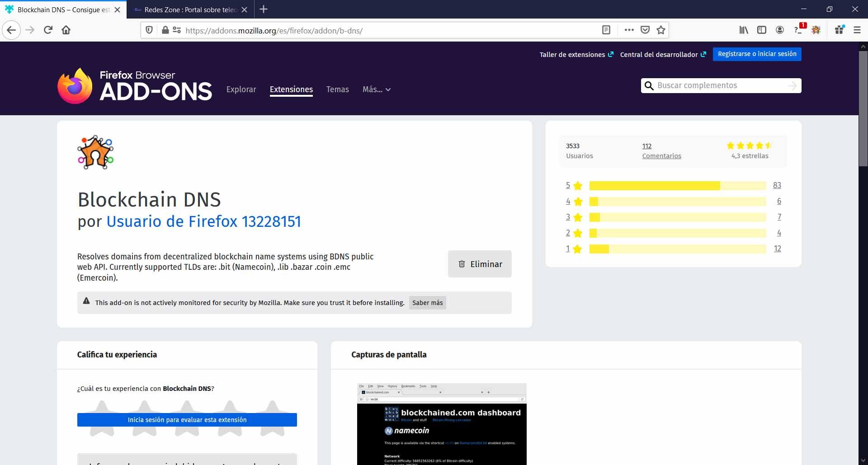Filter reviews by 5 stars
This screenshot has height=465, width=868.
574,185
